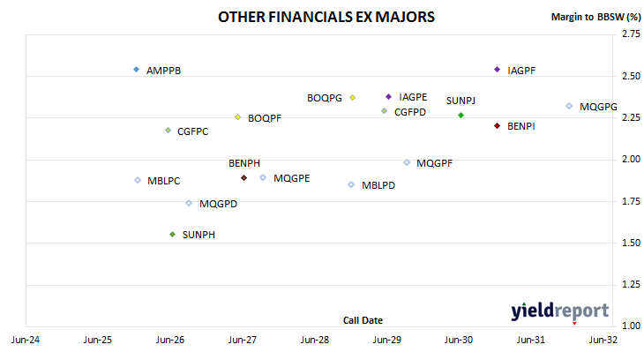Select the chart title Other Financials Ex Majors
Viewport: 644px width, 352px height.
tap(326, 17)
